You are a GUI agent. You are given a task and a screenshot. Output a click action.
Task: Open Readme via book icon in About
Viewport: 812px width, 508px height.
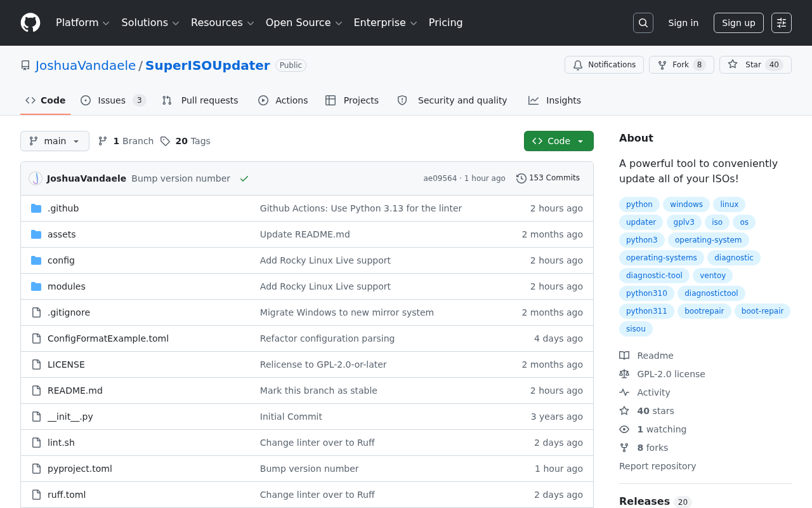click(x=624, y=356)
